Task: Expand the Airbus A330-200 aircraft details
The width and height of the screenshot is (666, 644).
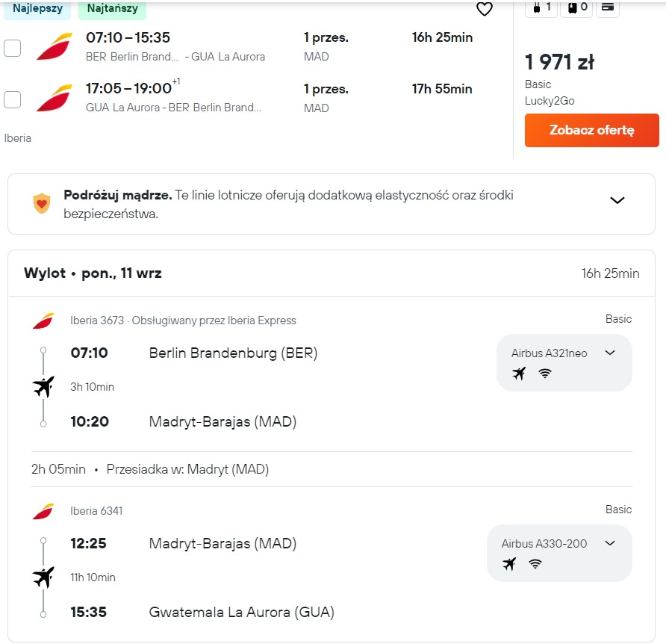Action: point(610,543)
